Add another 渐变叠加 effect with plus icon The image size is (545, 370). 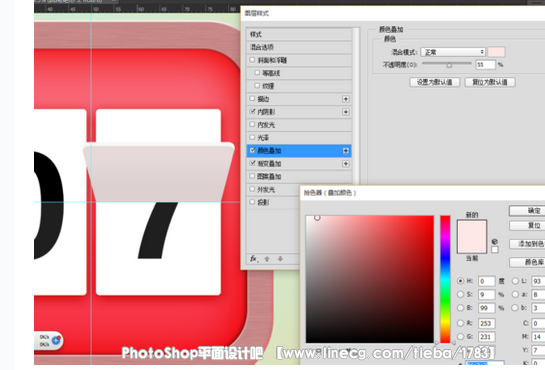pyautogui.click(x=345, y=164)
